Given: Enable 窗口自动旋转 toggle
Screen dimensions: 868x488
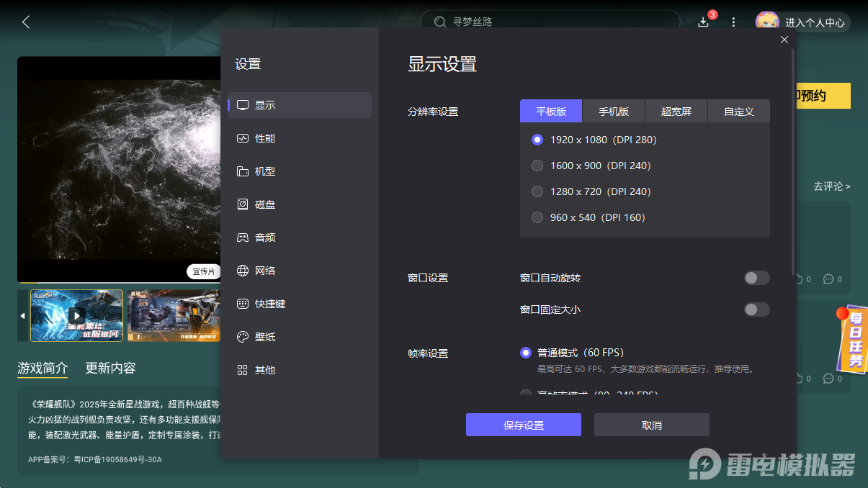Looking at the screenshot, I should [x=756, y=277].
